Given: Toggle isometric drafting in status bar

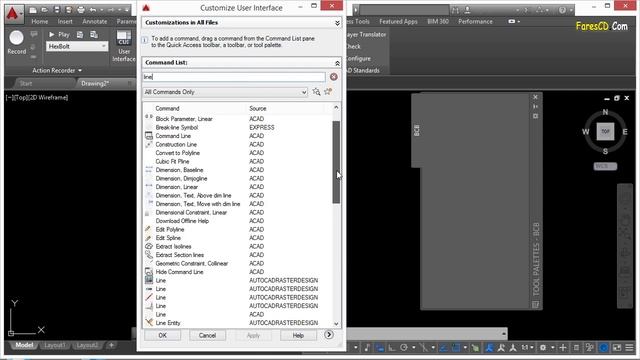Looking at the screenshot, I should point(424,348).
